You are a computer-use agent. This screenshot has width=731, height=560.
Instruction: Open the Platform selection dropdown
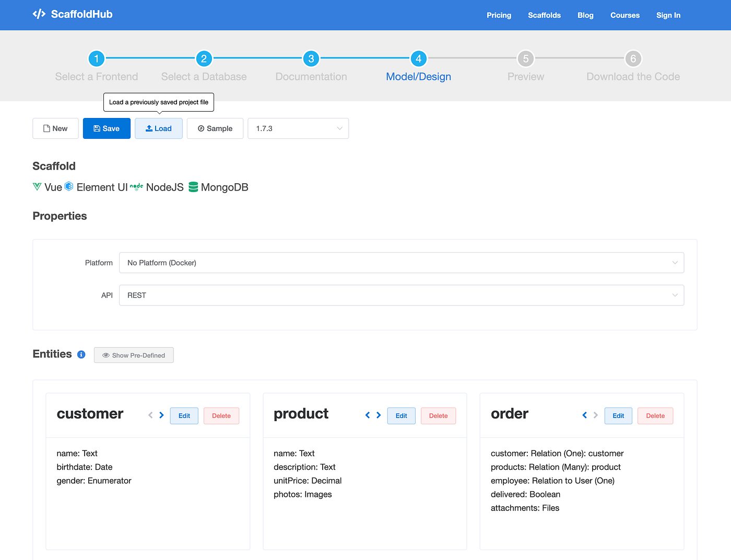pyautogui.click(x=401, y=263)
